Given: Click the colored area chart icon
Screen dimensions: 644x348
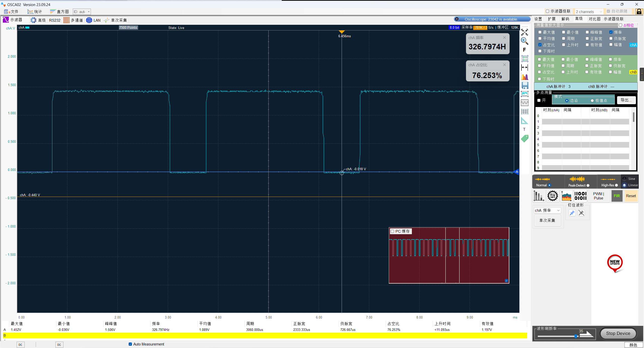Looking at the screenshot, I should pos(566,196).
